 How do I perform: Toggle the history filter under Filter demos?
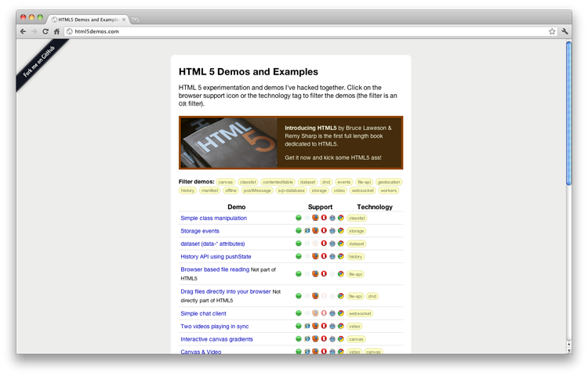pyautogui.click(x=187, y=190)
